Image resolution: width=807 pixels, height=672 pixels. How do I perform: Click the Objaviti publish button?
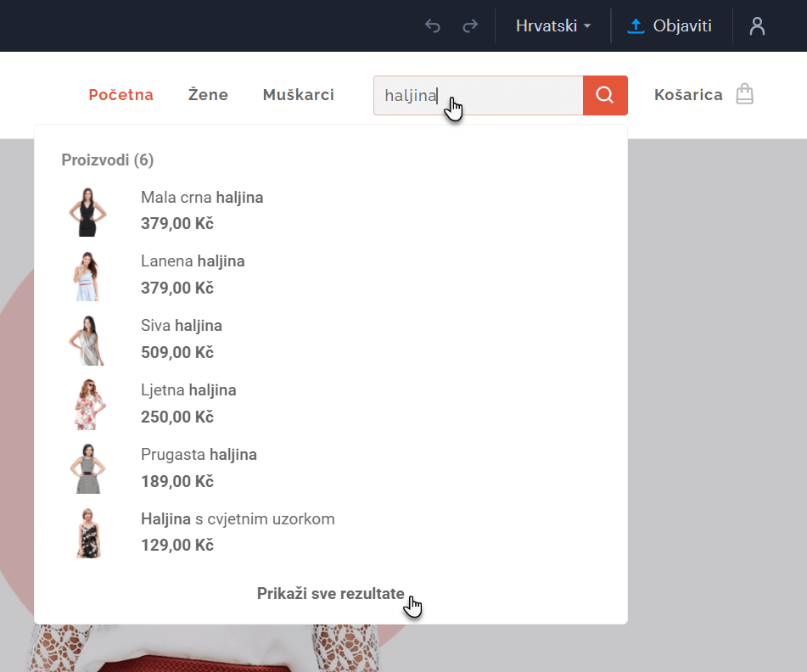669,25
